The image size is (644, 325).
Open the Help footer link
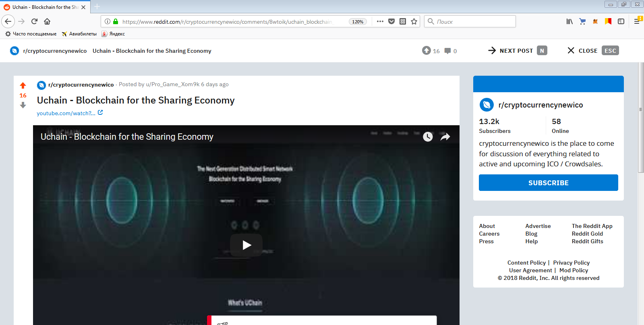tap(532, 241)
